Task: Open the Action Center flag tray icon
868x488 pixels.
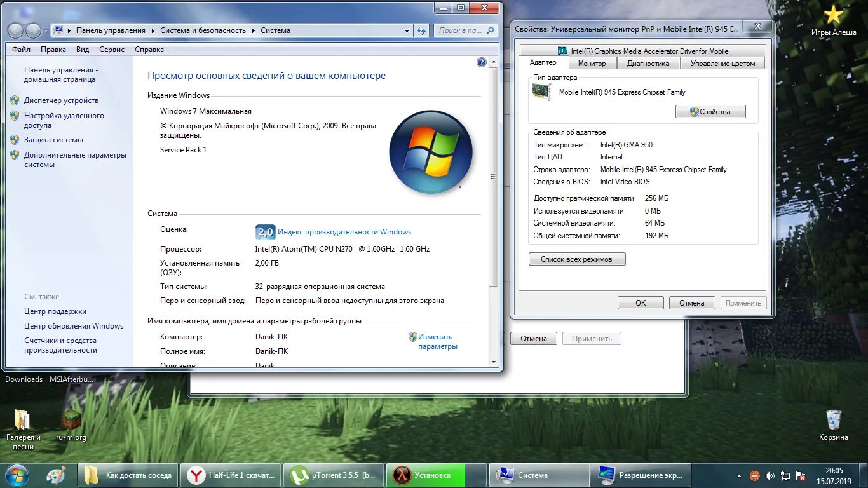Action: (x=802, y=475)
